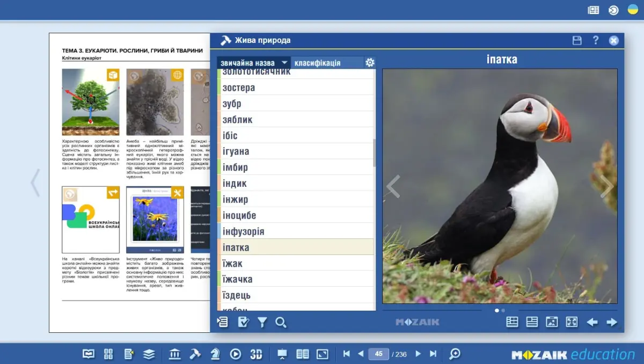Open the tools hammer icon
The width and height of the screenshot is (644, 364).
pos(195,354)
